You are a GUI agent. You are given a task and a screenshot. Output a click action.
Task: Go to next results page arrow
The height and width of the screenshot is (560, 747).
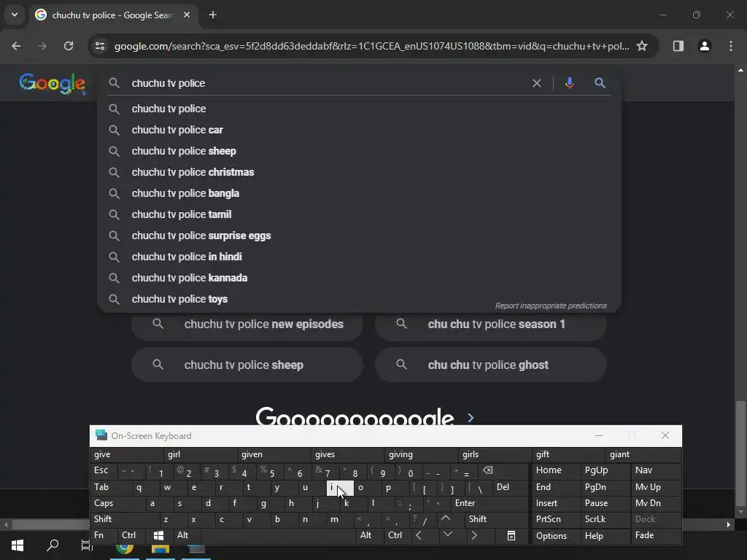471,418
